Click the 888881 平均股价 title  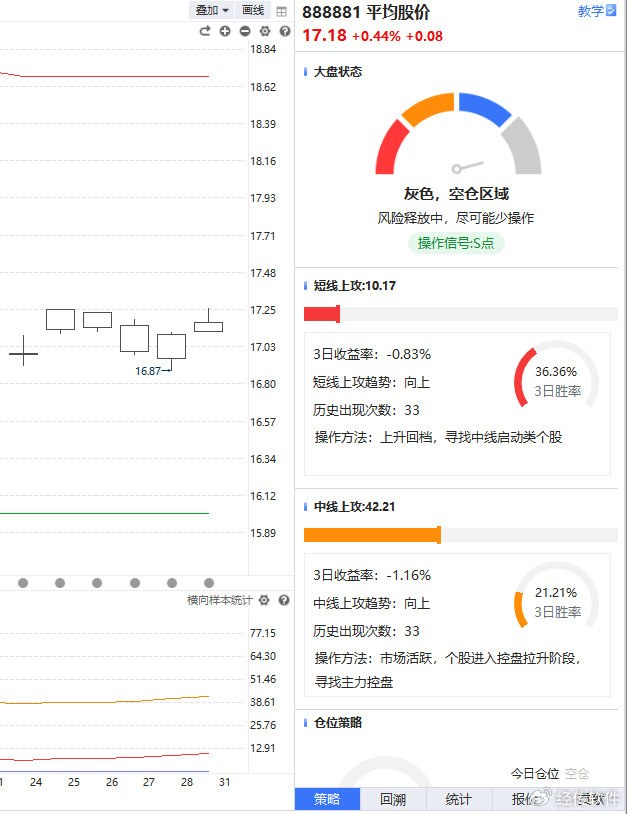(366, 12)
